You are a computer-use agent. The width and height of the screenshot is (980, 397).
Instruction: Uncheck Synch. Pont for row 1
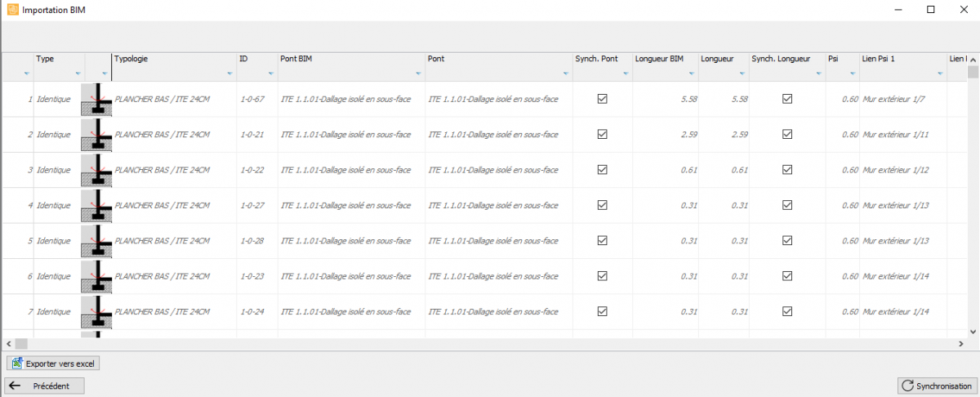[x=603, y=99]
